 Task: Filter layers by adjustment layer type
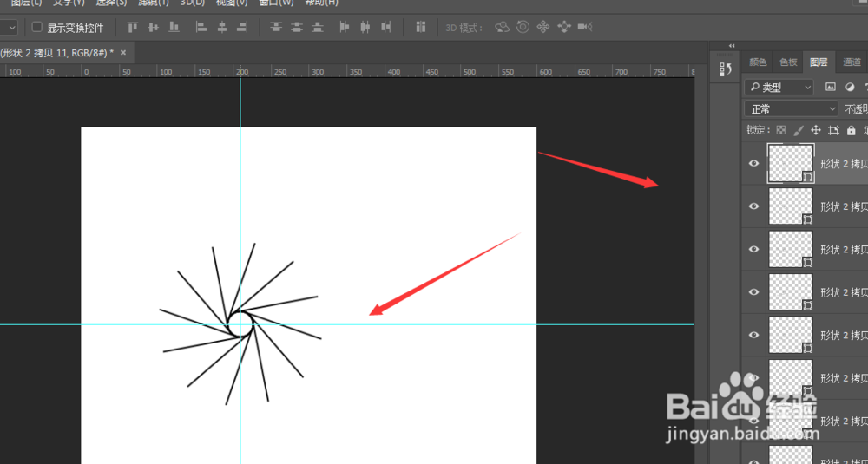[851, 87]
